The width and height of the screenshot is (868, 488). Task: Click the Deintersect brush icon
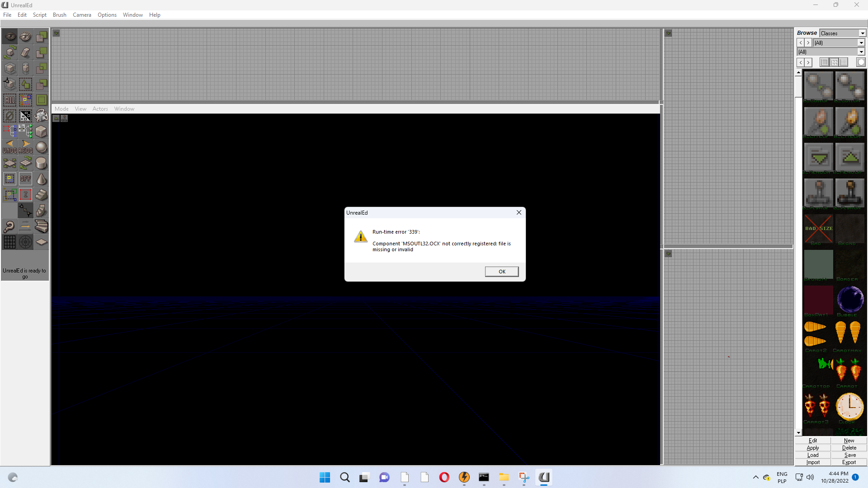click(x=42, y=84)
